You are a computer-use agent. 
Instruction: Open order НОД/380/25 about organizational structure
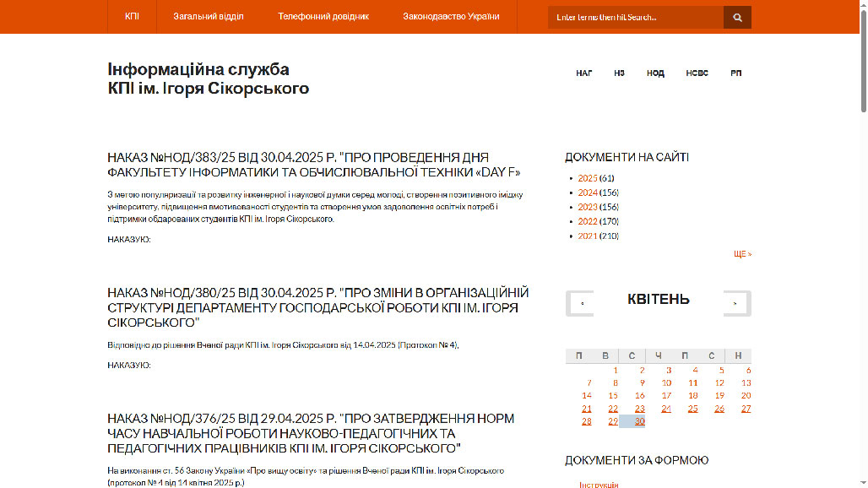pos(317,307)
